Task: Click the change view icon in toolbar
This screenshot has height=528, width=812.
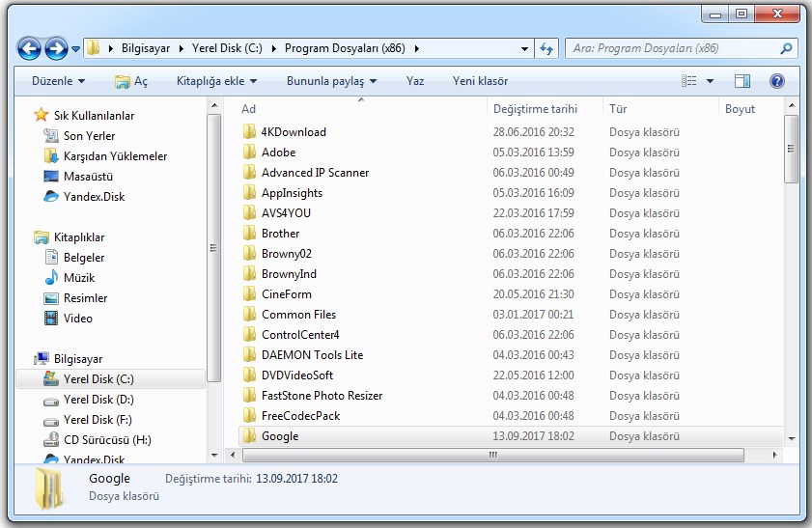Action: [x=689, y=81]
